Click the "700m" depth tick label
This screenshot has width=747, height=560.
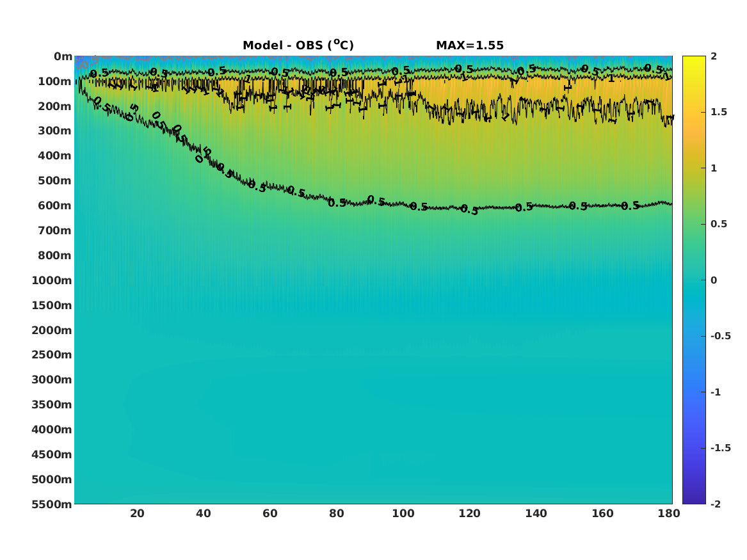55,230
